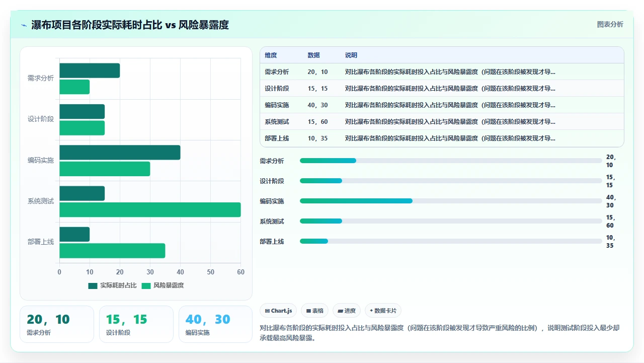
Task: Click the table value 15, 60
Action: click(x=317, y=122)
